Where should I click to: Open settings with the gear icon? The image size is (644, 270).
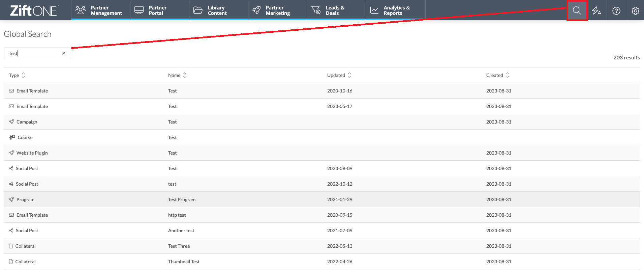click(x=636, y=11)
